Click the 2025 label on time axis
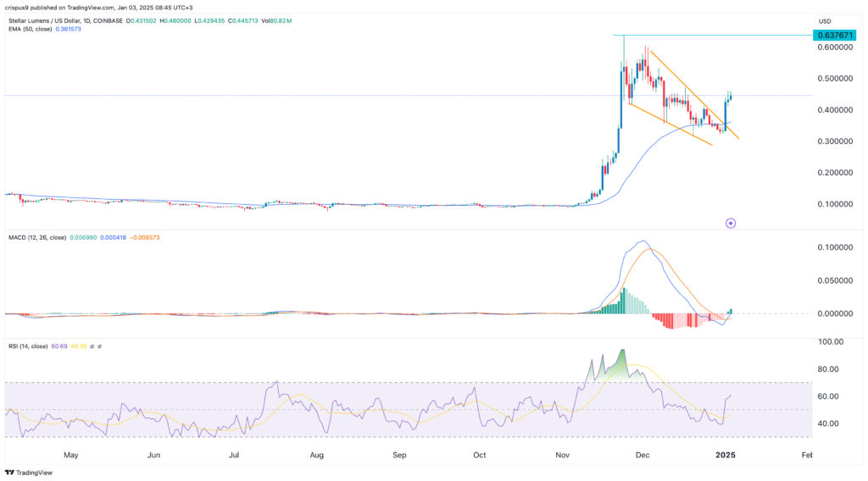Screen dimensions: 868x481 726,455
